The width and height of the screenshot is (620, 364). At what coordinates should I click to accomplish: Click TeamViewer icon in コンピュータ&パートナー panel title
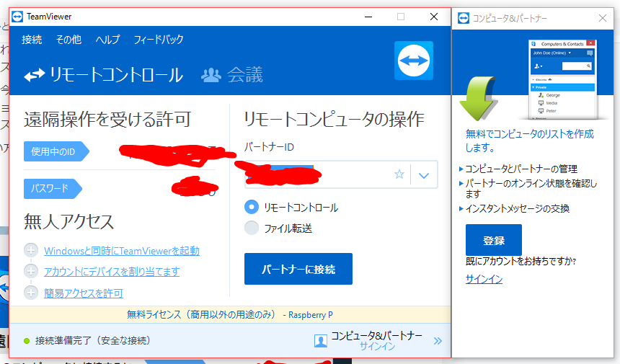464,18
